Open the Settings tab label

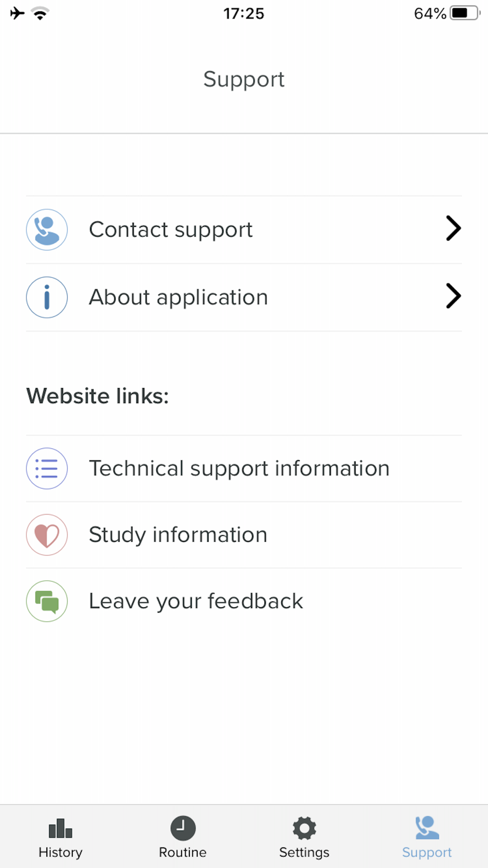(x=305, y=852)
